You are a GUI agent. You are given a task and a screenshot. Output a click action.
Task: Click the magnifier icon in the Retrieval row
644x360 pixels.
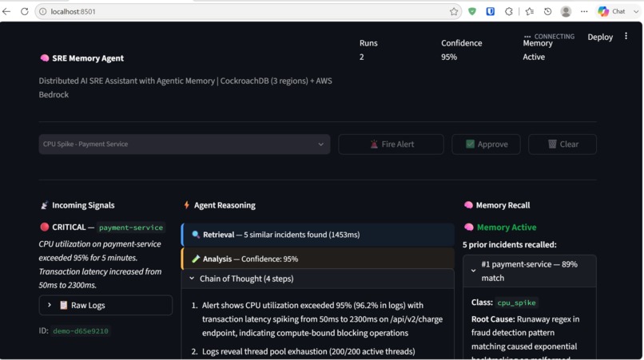tap(196, 235)
